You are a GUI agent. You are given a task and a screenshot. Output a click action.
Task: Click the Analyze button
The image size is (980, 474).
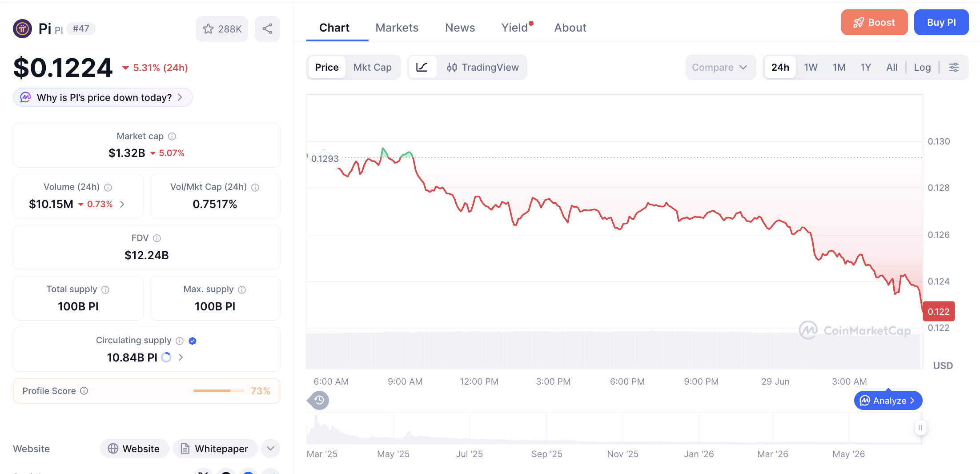[888, 401]
